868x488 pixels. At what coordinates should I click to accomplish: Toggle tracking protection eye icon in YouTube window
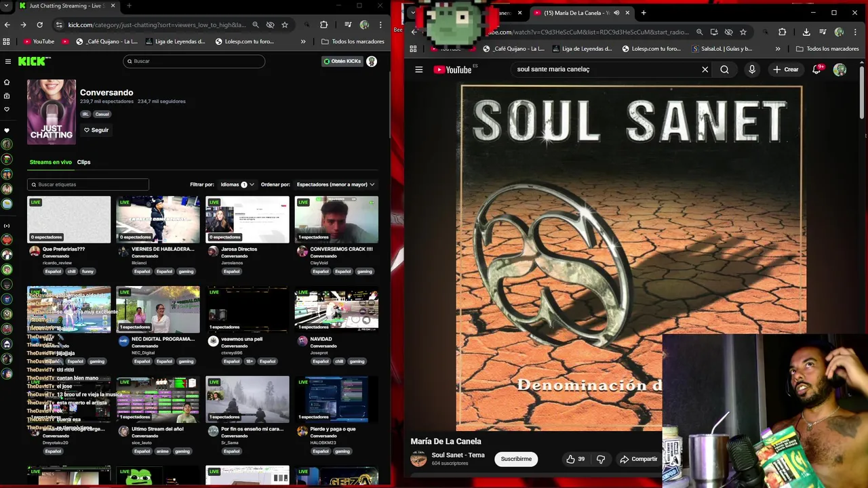click(728, 32)
